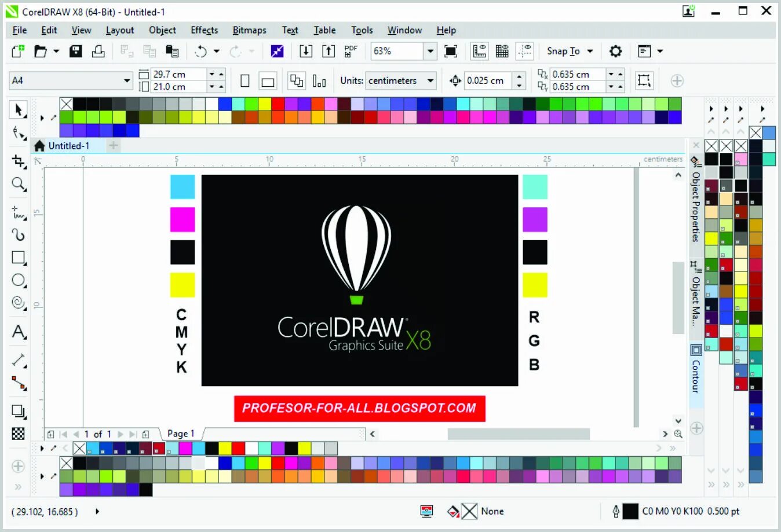
Task: Open the Application Launcher dropdown arrow
Action: pyautogui.click(x=660, y=51)
